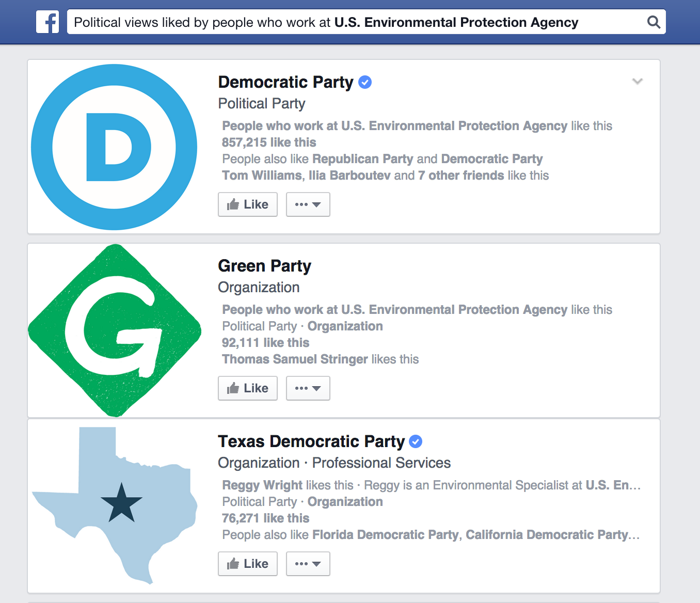Click the Texas Democratic Party verified badge
The width and height of the screenshot is (700, 603).
tap(416, 441)
